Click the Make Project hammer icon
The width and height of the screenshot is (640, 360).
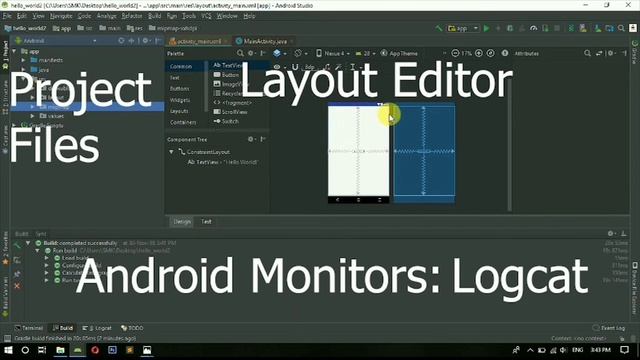(x=439, y=28)
